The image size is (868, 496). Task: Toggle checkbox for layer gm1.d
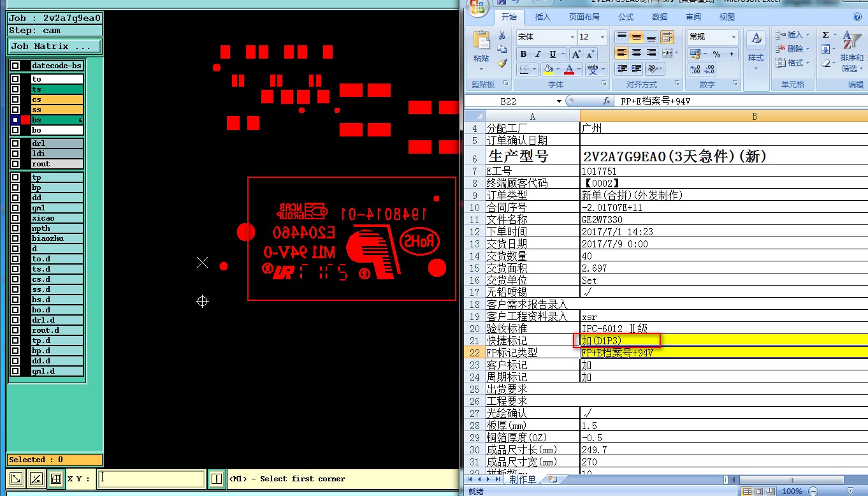[15, 371]
